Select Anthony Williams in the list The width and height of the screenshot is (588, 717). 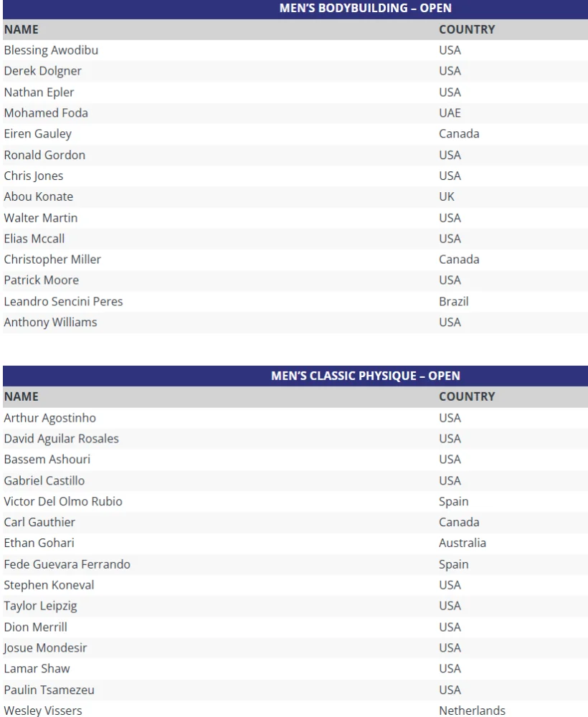click(x=50, y=322)
